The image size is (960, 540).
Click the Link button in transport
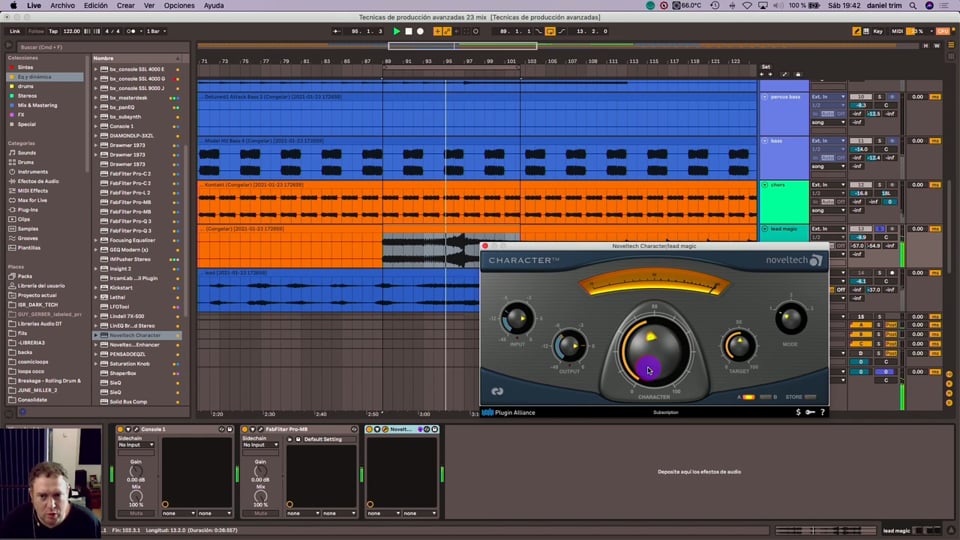(x=15, y=31)
